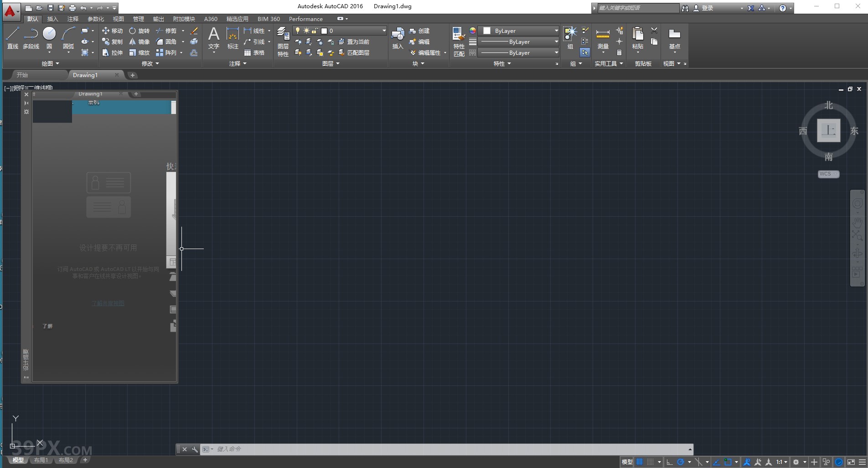Toggle ortho mode in status bar
Image resolution: width=868 pixels, height=468 pixels.
click(669, 462)
